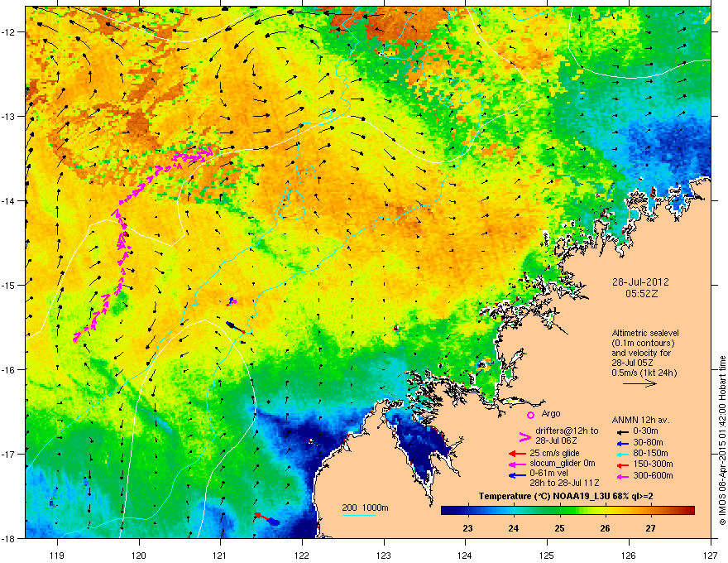Click the latitude axis label -15
This screenshot has height=563, width=728.
[x=8, y=285]
